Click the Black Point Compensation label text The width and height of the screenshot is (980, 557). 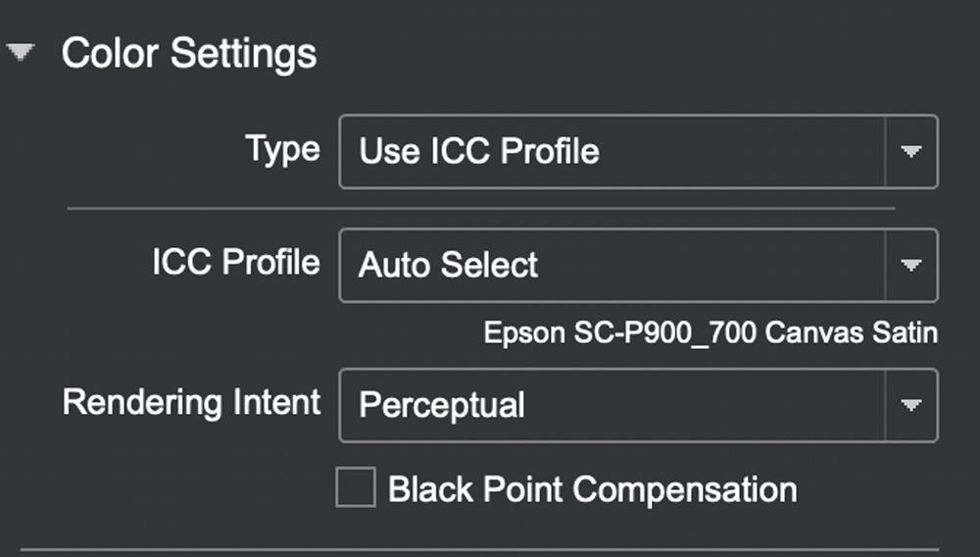coord(592,488)
